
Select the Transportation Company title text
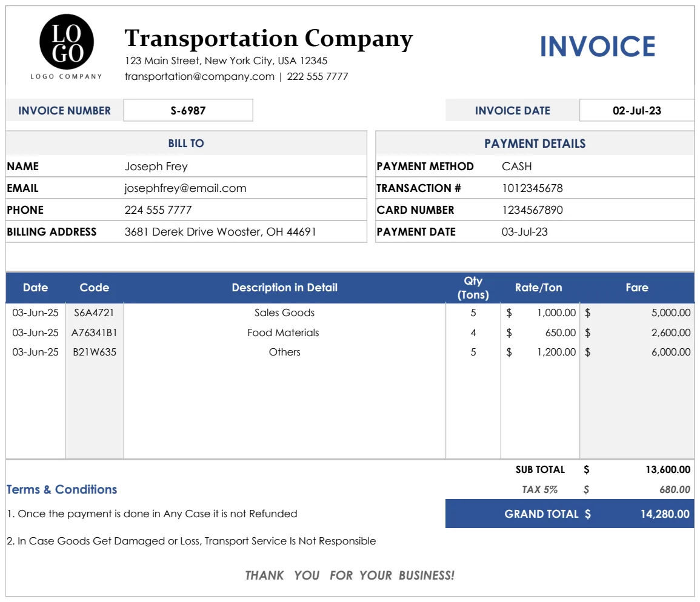tap(268, 39)
